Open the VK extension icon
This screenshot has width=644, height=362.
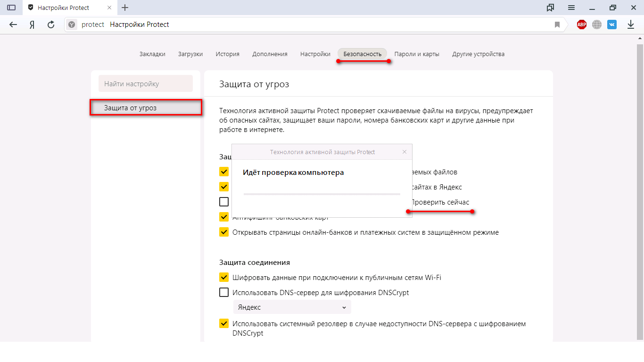pyautogui.click(x=612, y=25)
